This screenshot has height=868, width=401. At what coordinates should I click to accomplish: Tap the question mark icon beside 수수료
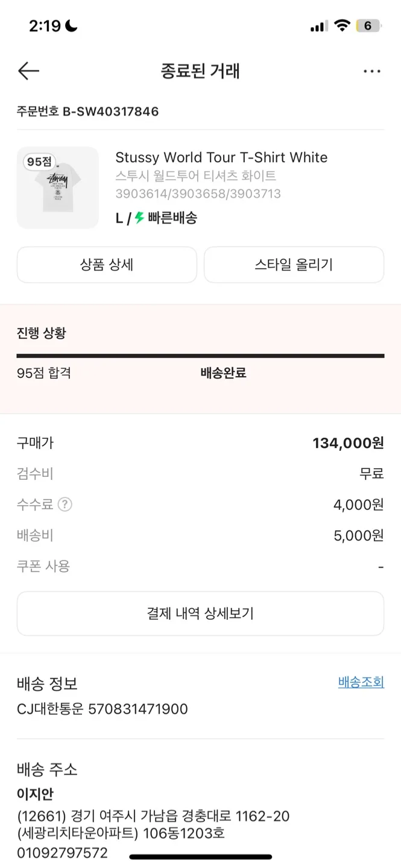click(65, 505)
